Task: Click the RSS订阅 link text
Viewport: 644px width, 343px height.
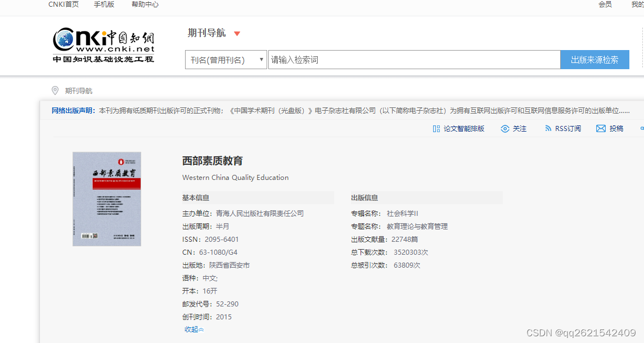Action: pos(568,129)
